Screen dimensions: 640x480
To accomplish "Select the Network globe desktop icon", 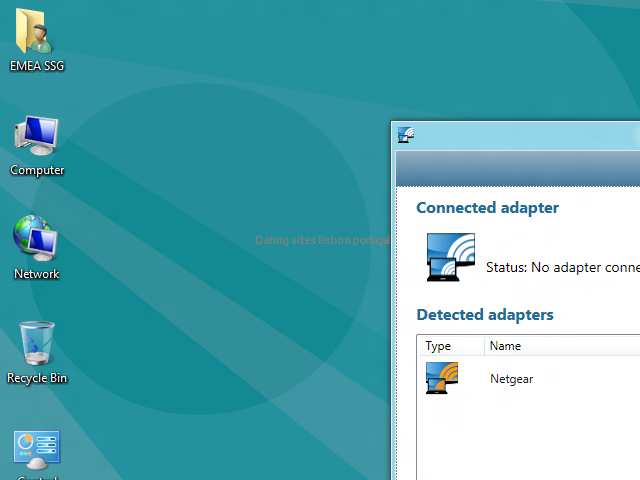I will tap(36, 238).
